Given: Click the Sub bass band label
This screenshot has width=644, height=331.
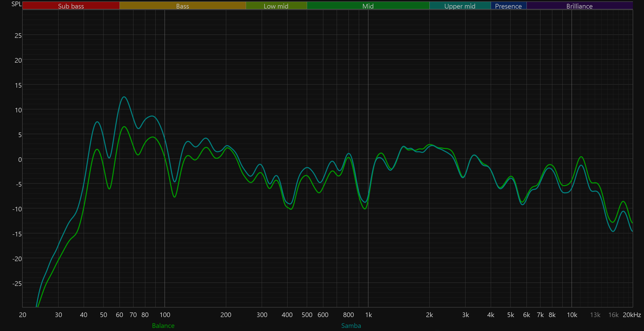Looking at the screenshot, I should pos(71,6).
